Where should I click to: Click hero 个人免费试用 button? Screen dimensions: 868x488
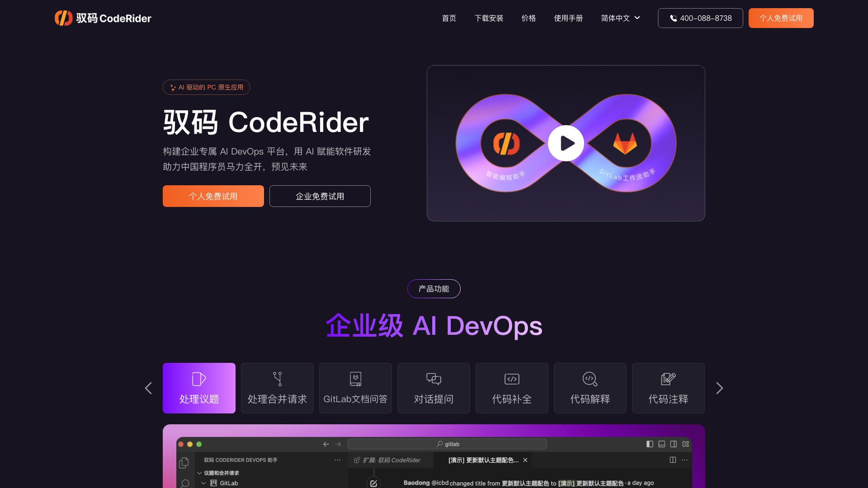pos(213,196)
